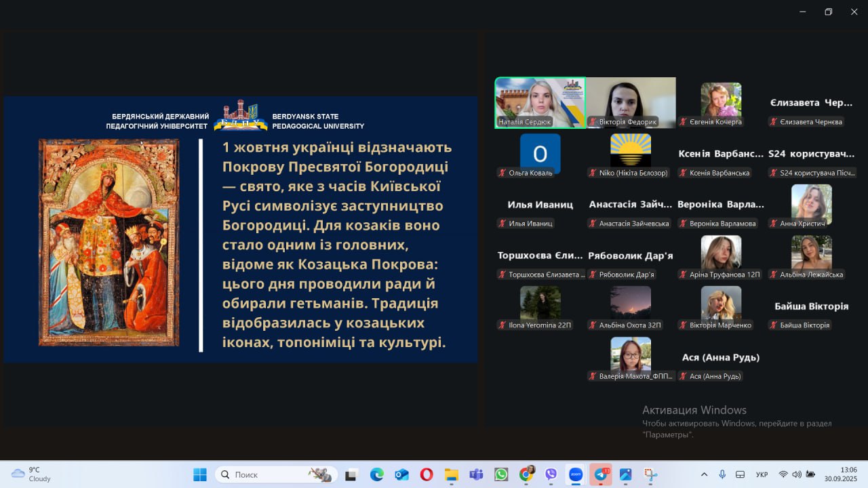Viewport: 868px width, 488px height.
Task: Select Вікторія Федорик's video tile
Action: pos(631,102)
